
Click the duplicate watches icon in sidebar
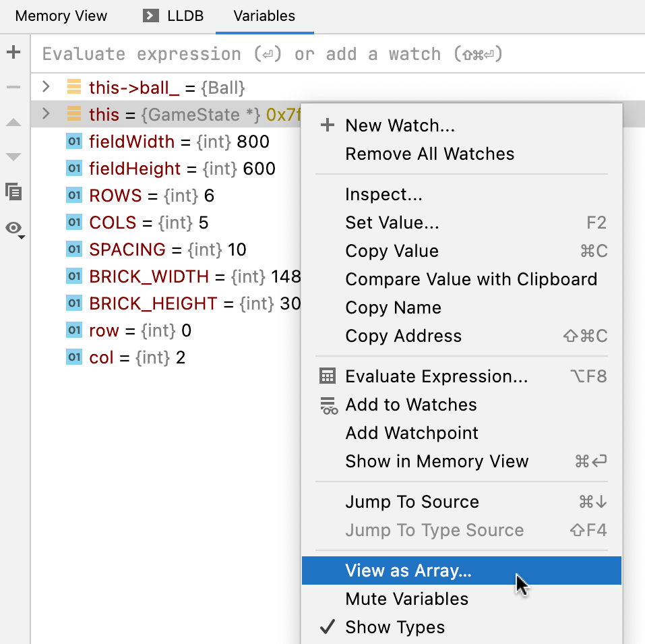click(x=13, y=192)
